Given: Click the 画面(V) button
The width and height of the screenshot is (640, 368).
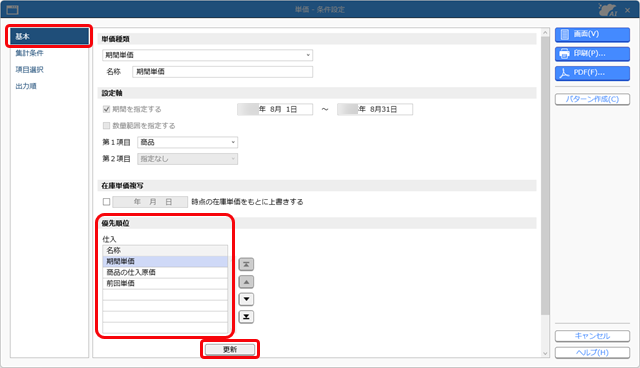Looking at the screenshot, I should (592, 34).
